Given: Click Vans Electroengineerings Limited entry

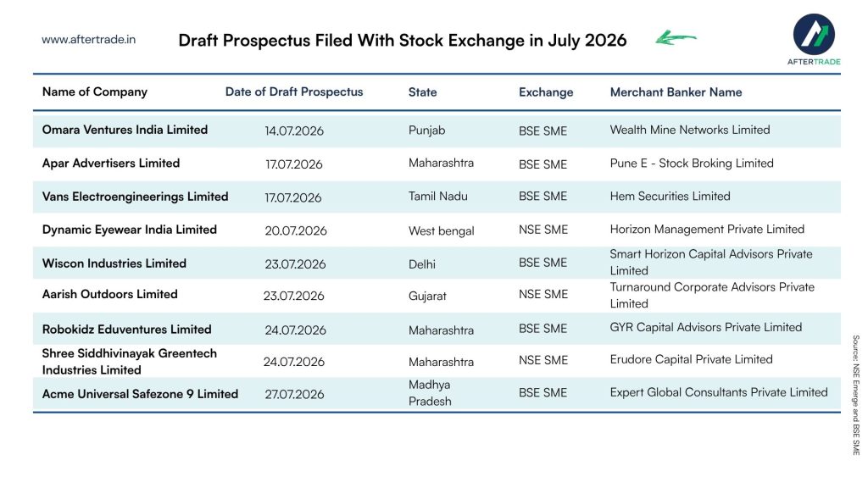Looking at the screenshot, I should (x=135, y=197).
